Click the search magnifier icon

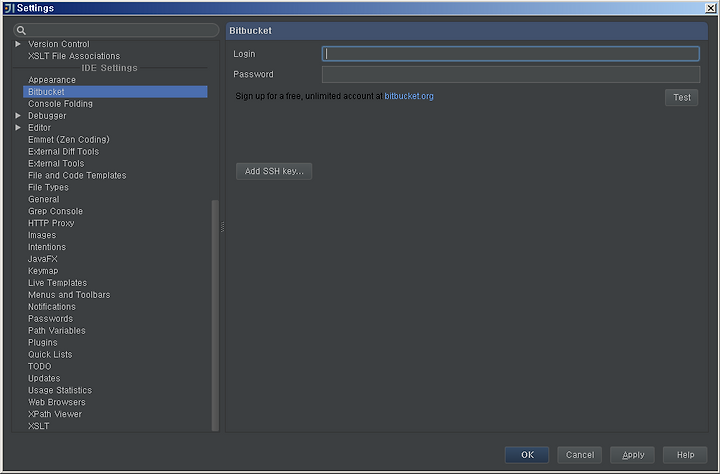(21, 31)
